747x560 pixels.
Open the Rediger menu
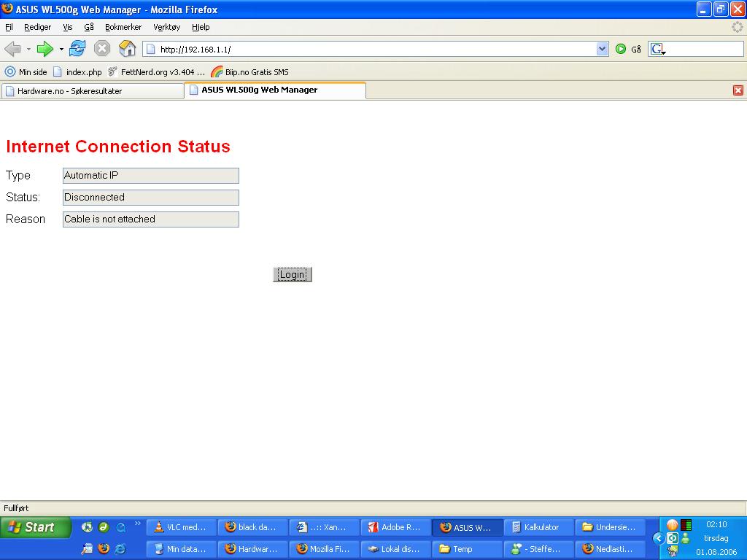point(38,27)
